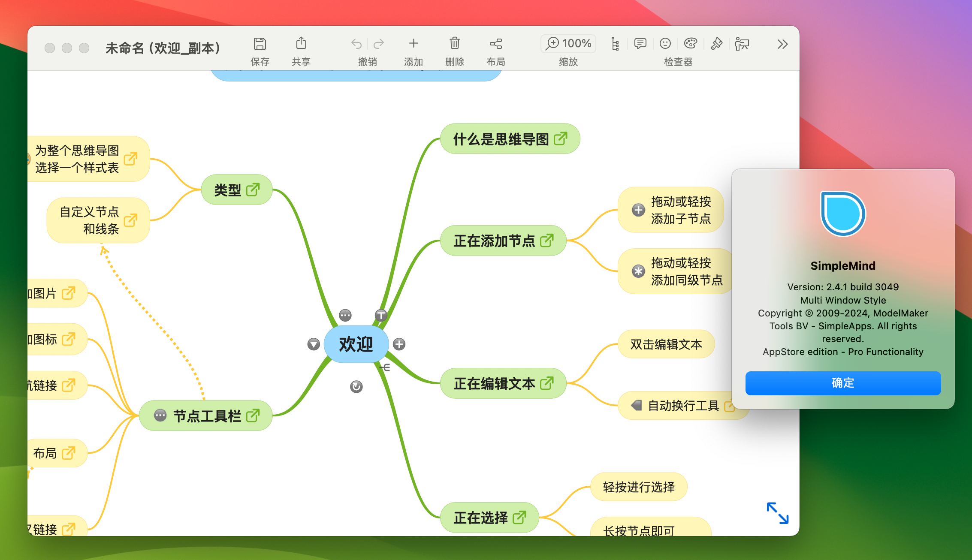
Task: Open link icon on left 布局 node
Action: coord(68,453)
